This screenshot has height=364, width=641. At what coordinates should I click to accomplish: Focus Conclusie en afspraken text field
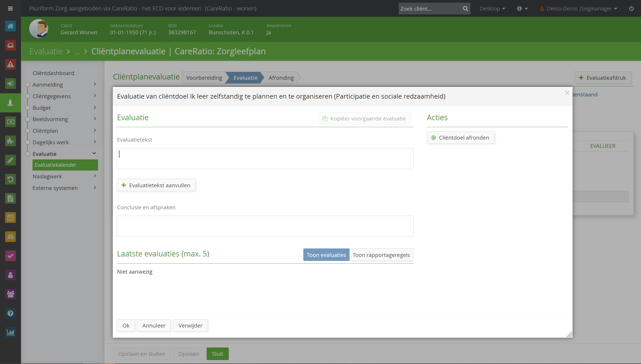[x=265, y=226]
